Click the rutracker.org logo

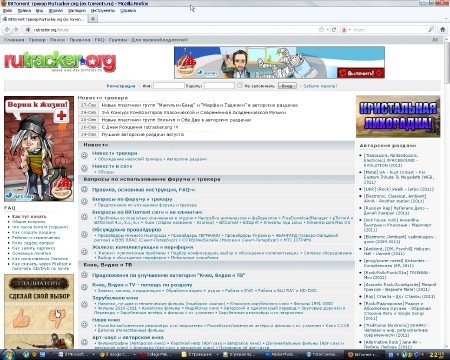click(x=60, y=61)
